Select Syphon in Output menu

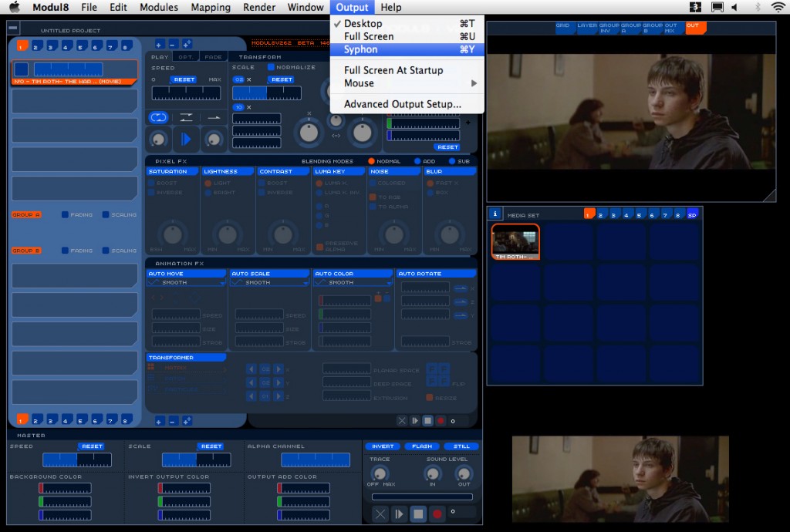[x=407, y=49]
